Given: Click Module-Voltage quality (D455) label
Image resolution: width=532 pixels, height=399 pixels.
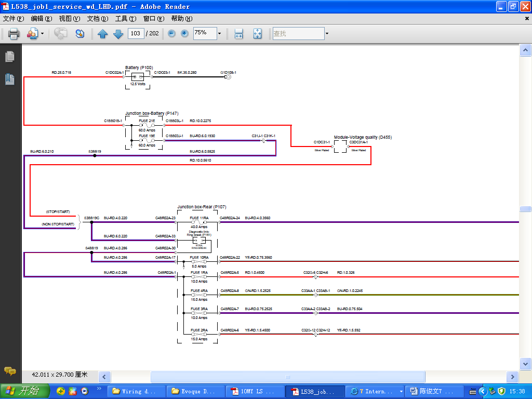Looking at the screenshot, I should tap(363, 137).
